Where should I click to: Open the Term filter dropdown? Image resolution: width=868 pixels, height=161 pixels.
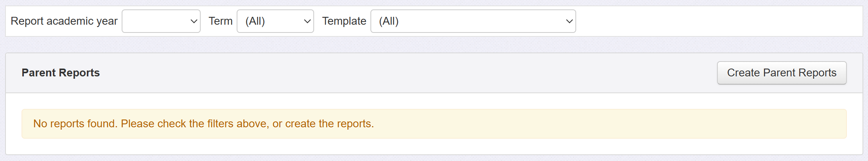tap(275, 21)
